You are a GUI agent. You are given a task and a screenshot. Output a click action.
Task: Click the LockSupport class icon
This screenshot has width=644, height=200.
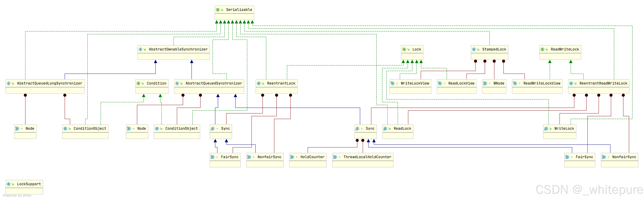point(9,184)
